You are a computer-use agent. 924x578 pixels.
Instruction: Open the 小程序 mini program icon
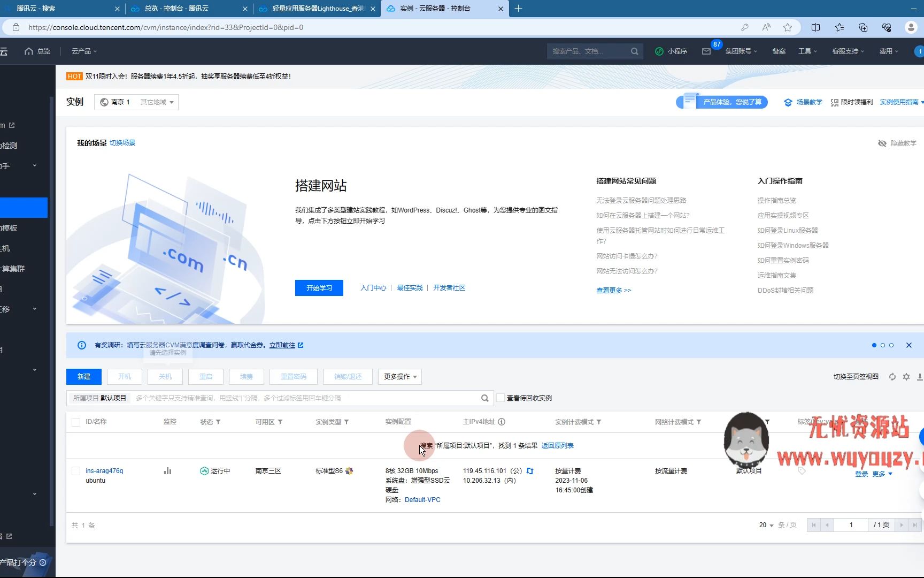click(659, 51)
